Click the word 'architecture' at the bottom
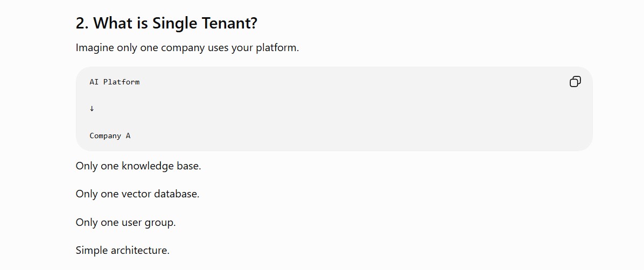Screen dimensions: 644x270 138,250
